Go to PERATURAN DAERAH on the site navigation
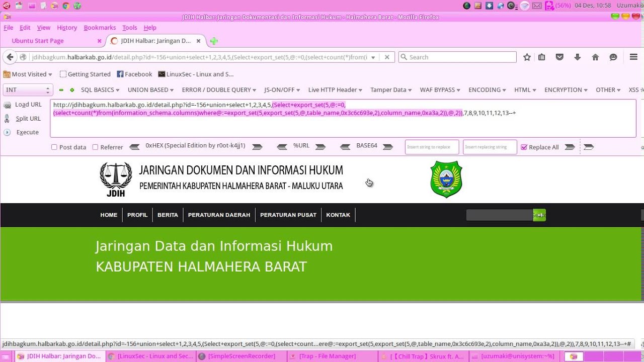 pyautogui.click(x=219, y=215)
